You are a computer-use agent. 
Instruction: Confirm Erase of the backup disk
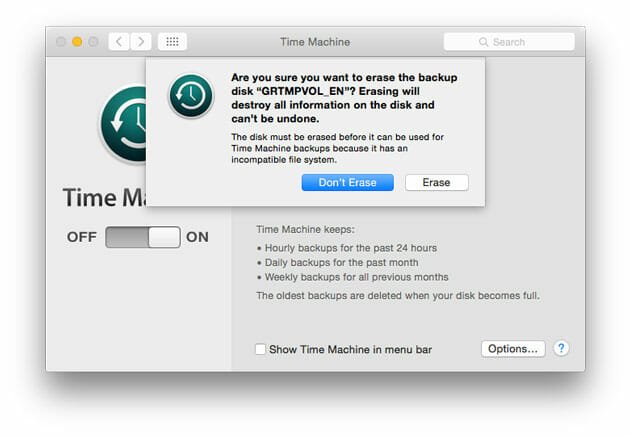point(437,182)
